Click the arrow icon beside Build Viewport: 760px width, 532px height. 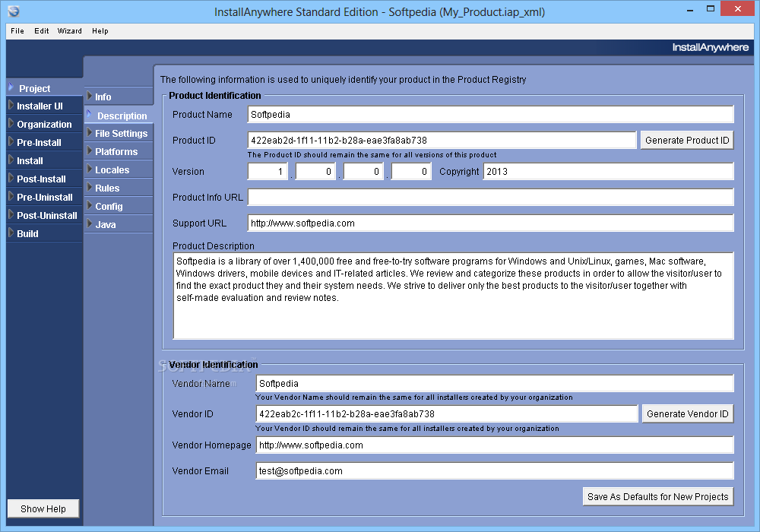(11, 233)
